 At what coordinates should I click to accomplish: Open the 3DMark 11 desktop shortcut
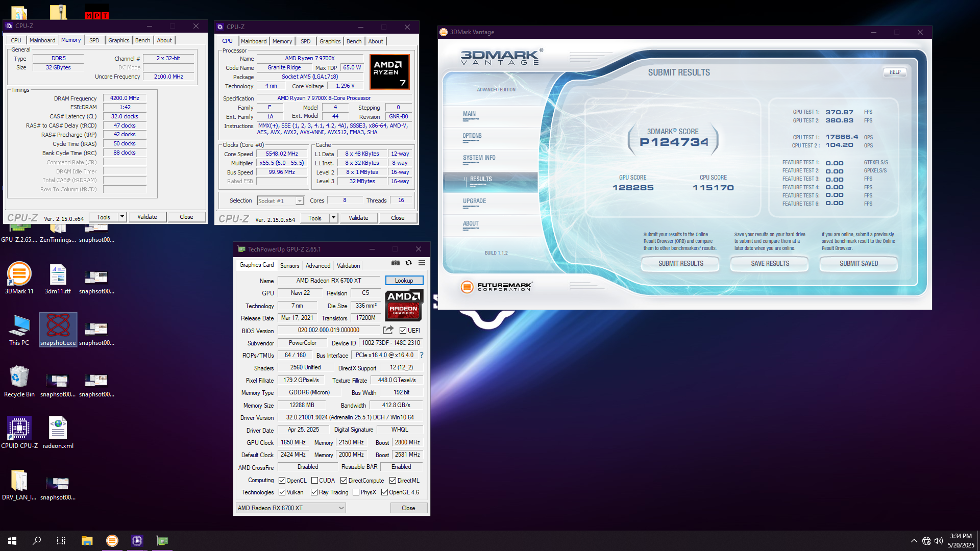pos(19,279)
